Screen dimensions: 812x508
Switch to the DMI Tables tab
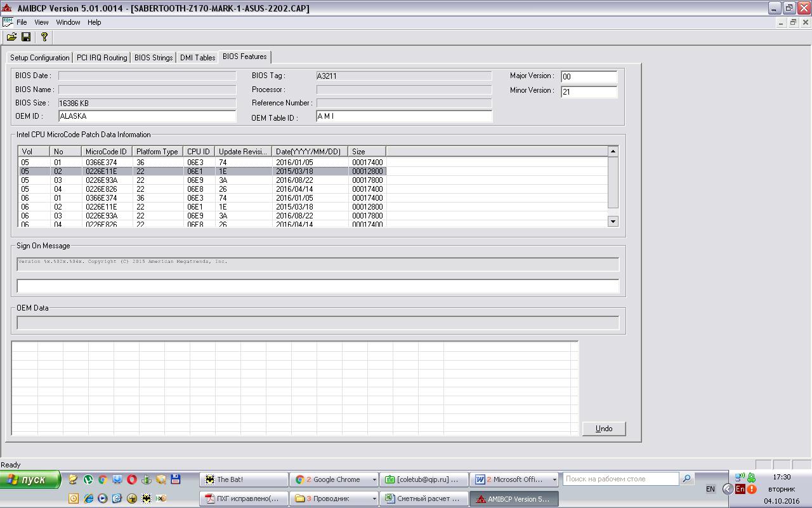[x=197, y=58]
